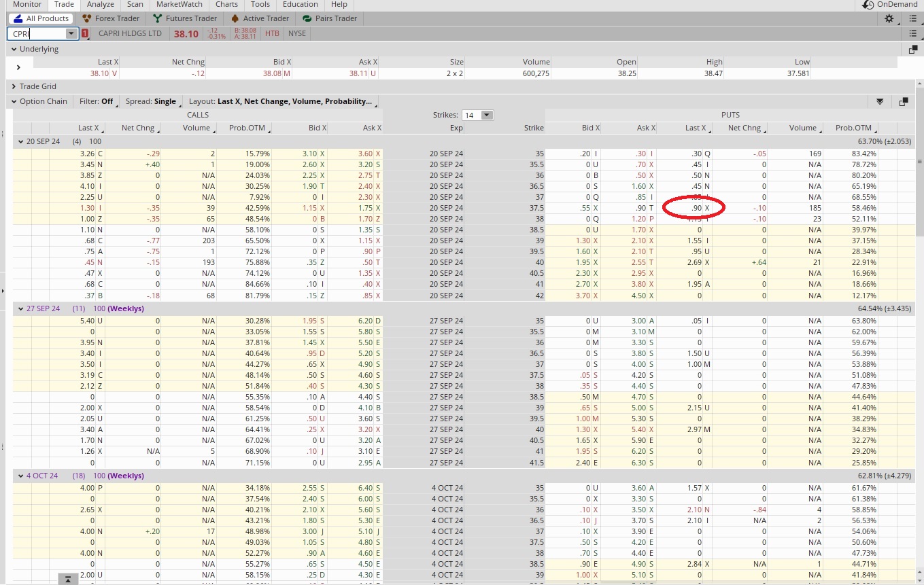Click the 38.10 last price in header
924x585 pixels.
point(186,34)
